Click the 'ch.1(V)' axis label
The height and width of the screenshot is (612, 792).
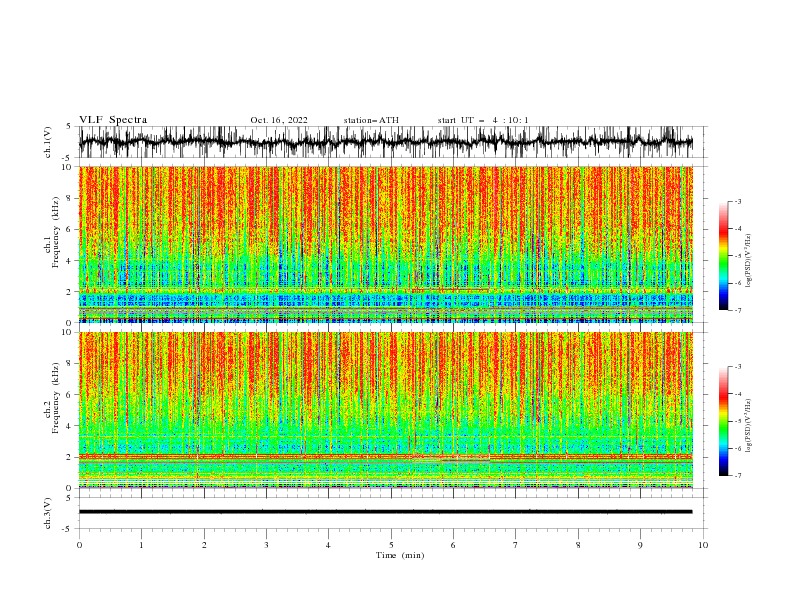[48, 142]
